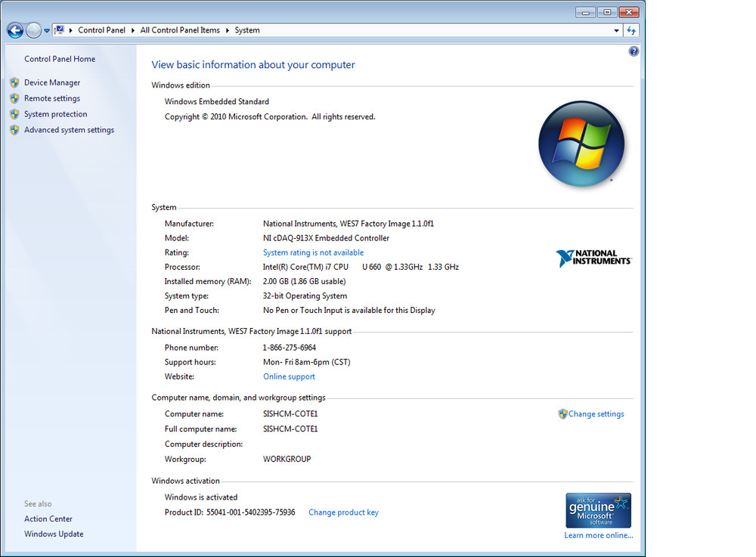Click the computer icon in address bar
756x557 pixels.
[x=59, y=30]
